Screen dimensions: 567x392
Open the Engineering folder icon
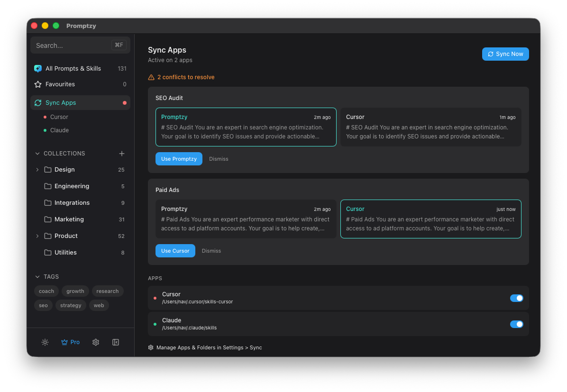tap(47, 186)
